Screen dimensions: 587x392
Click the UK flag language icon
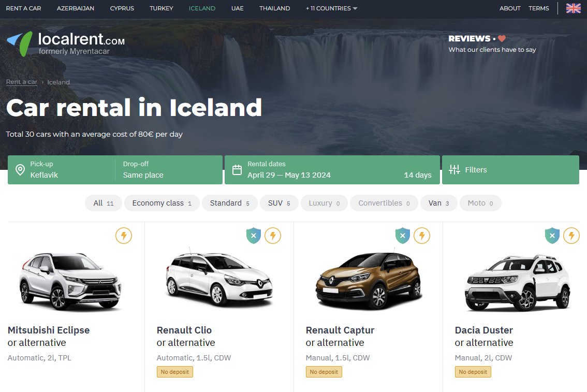click(573, 8)
